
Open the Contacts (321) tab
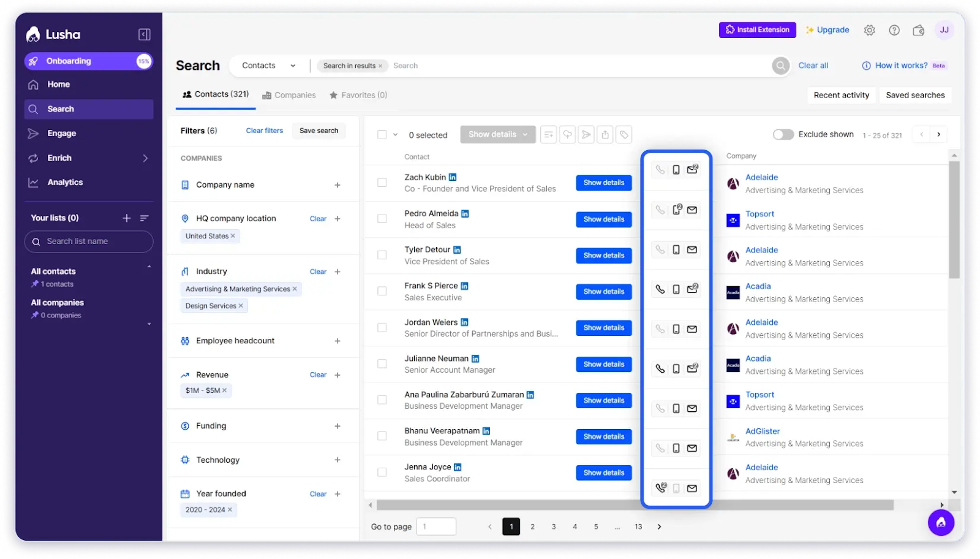(216, 94)
